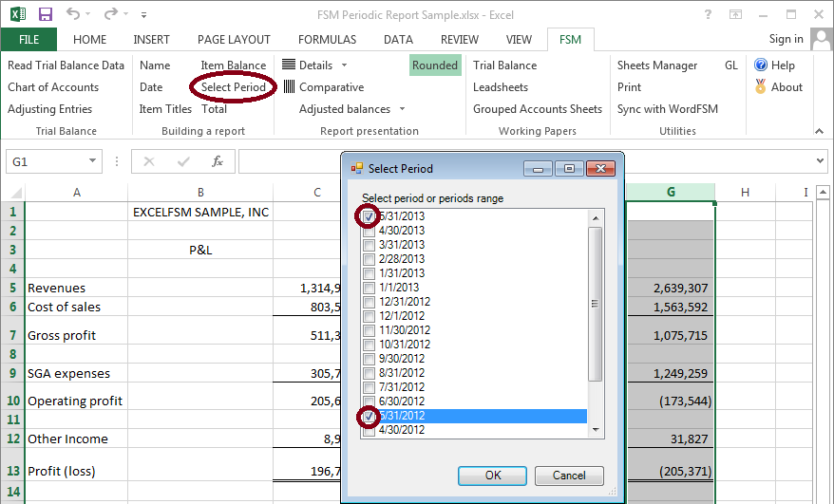Screen dimensions: 834x504
Task: Click the Insert Function fx icon
Action: pyautogui.click(x=217, y=161)
